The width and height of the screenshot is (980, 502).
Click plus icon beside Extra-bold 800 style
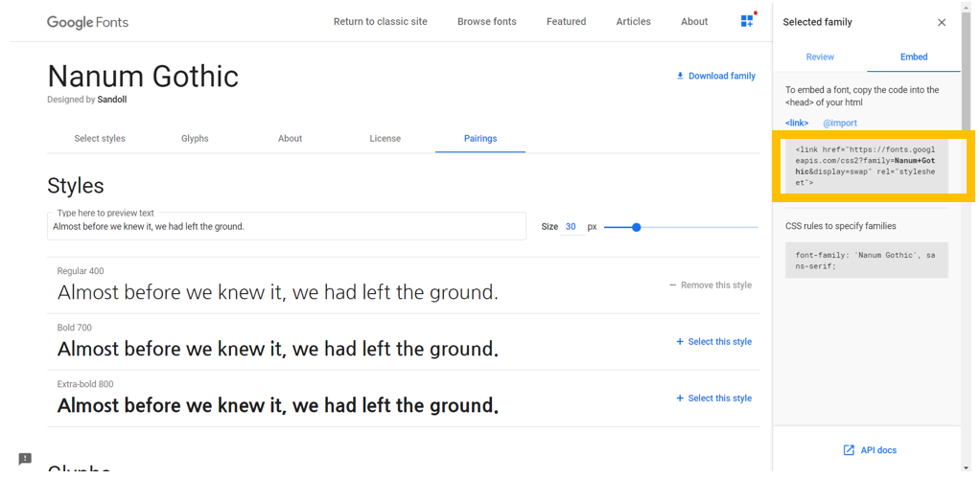coord(680,399)
